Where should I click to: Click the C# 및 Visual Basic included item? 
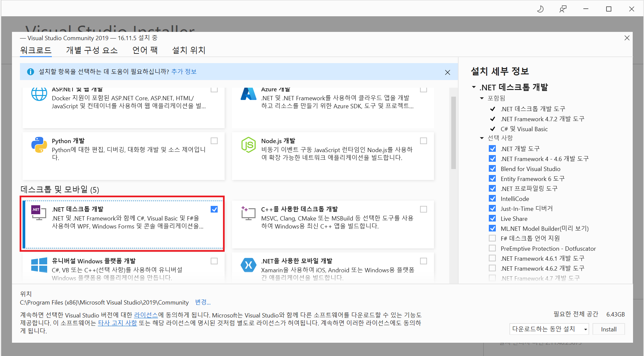pos(524,129)
